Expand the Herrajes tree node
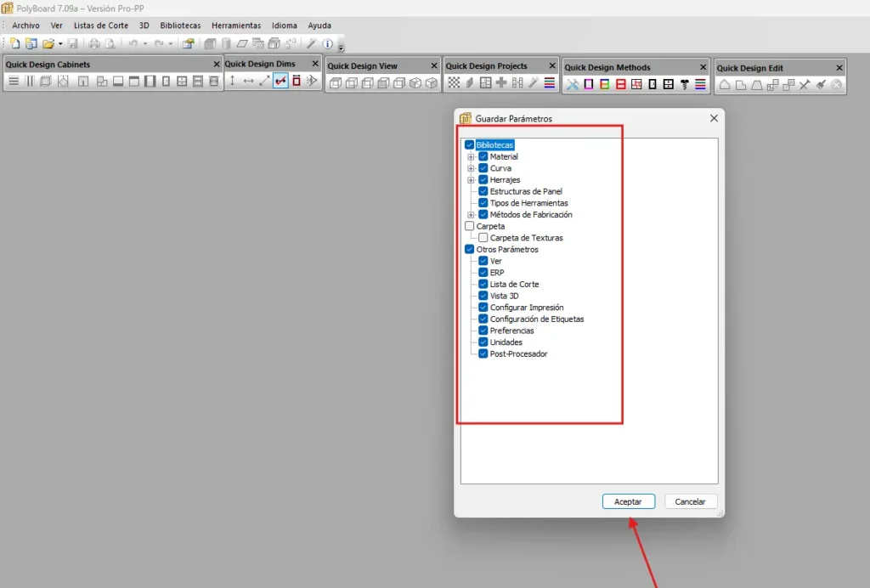The height and width of the screenshot is (588, 870). coord(471,180)
